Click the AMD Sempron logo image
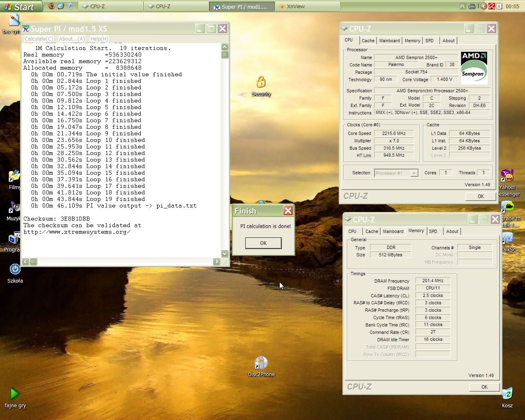 click(474, 68)
